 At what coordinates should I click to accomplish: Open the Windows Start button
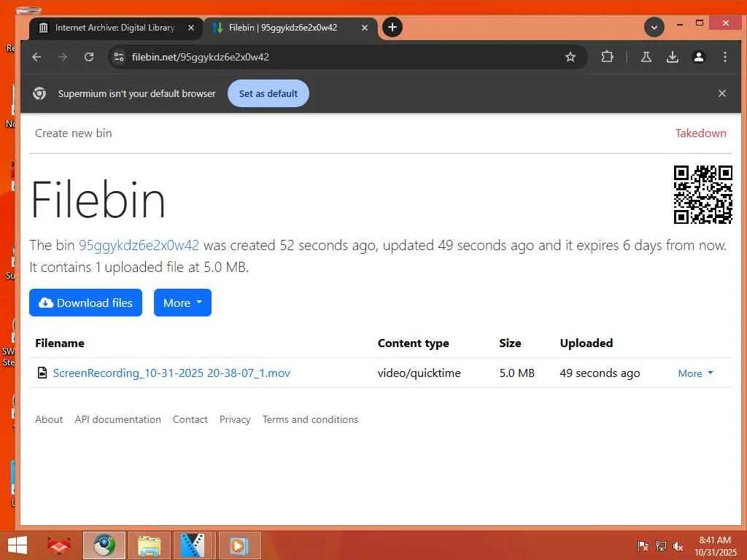point(18,545)
